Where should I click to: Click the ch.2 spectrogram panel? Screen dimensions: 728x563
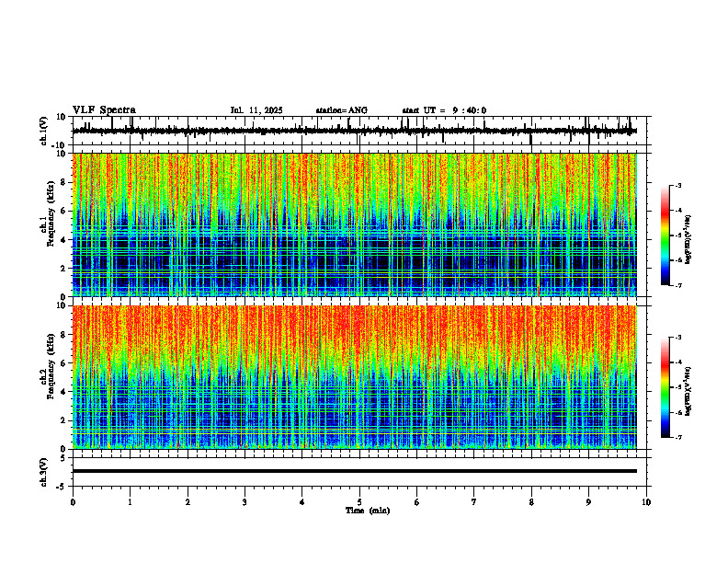coord(354,377)
